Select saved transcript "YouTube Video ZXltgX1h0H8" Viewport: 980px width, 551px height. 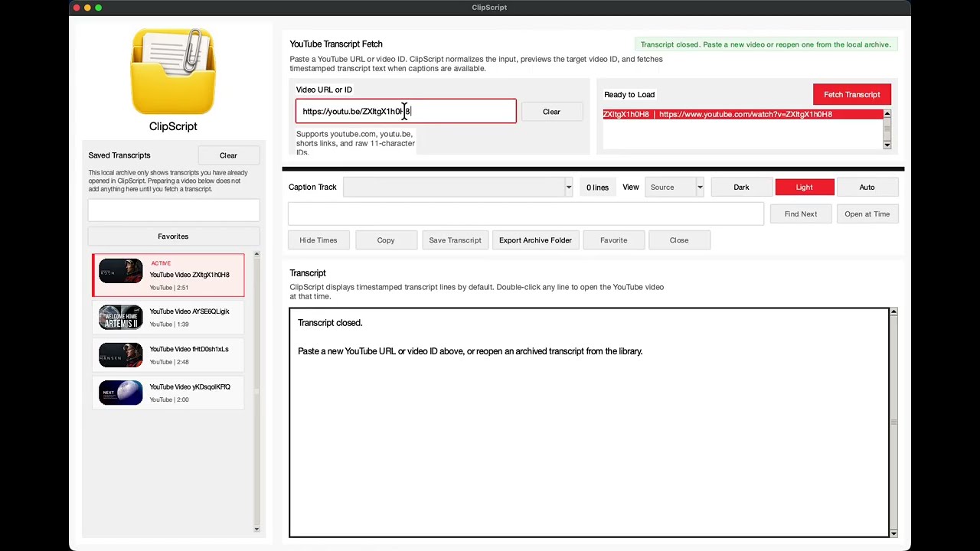tap(168, 275)
